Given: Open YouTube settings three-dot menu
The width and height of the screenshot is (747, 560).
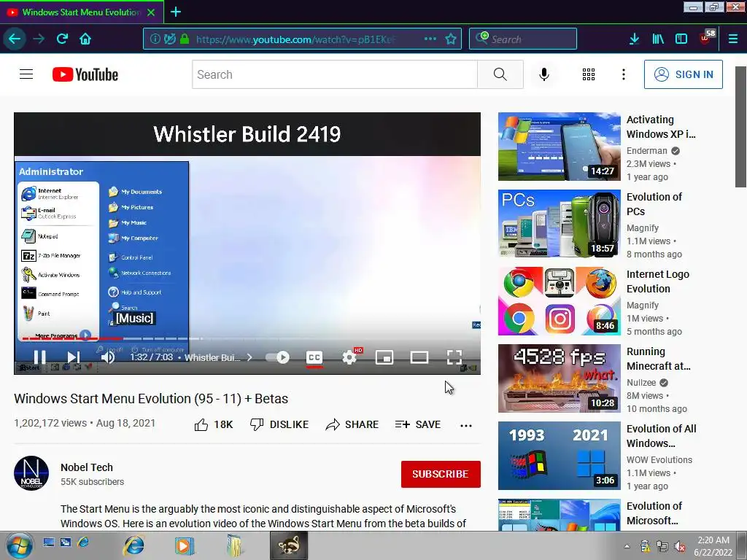Looking at the screenshot, I should [624, 74].
